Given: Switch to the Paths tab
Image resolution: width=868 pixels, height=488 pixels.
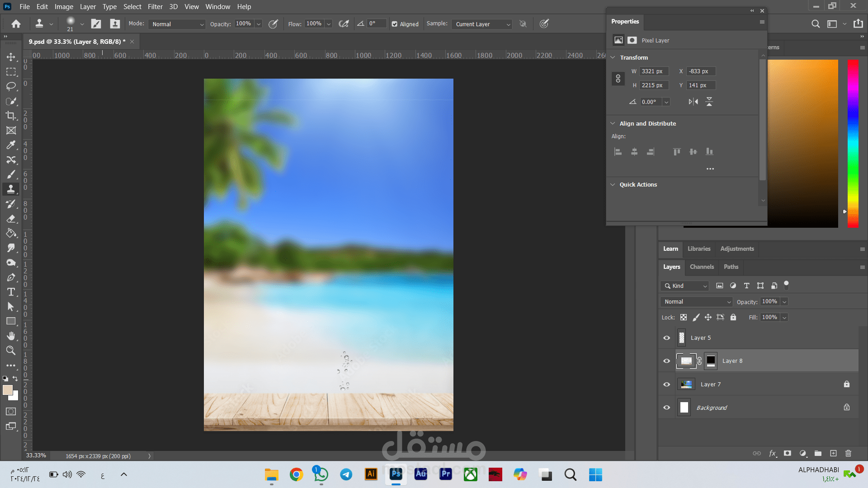Looking at the screenshot, I should point(731,267).
